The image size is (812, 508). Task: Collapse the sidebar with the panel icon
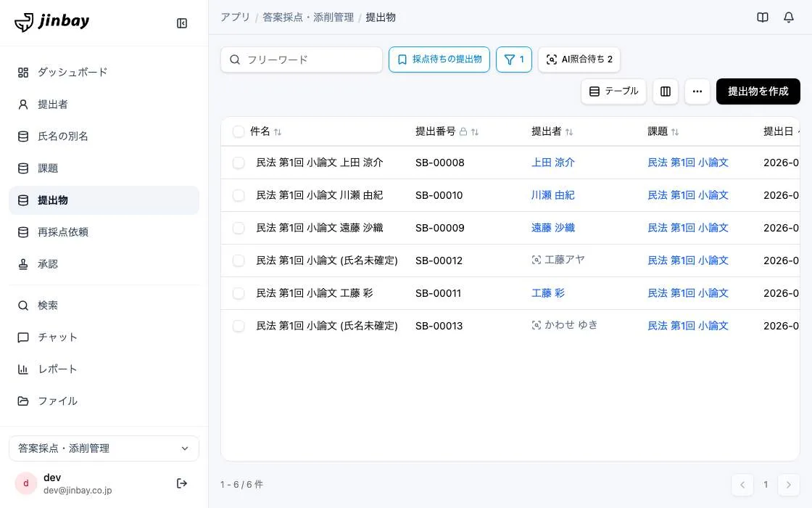tap(182, 23)
